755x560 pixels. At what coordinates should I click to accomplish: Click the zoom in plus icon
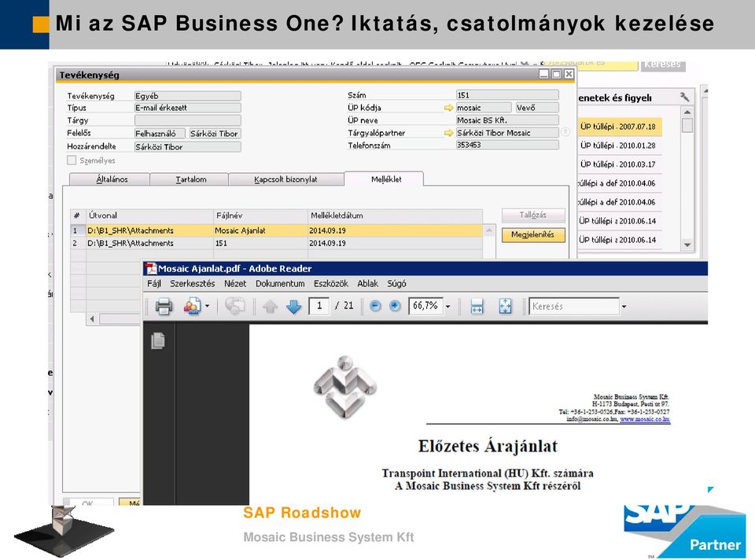(395, 306)
